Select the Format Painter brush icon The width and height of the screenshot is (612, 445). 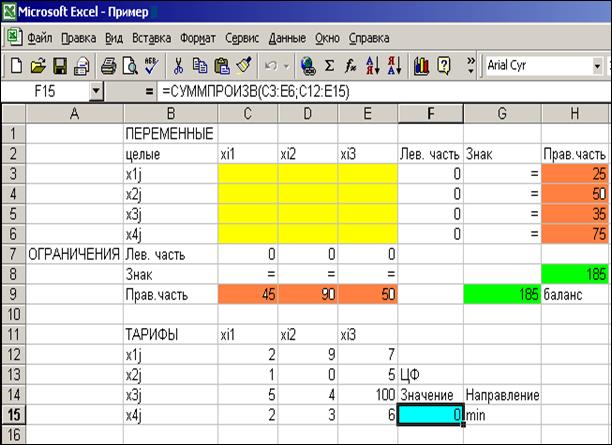coord(244,66)
